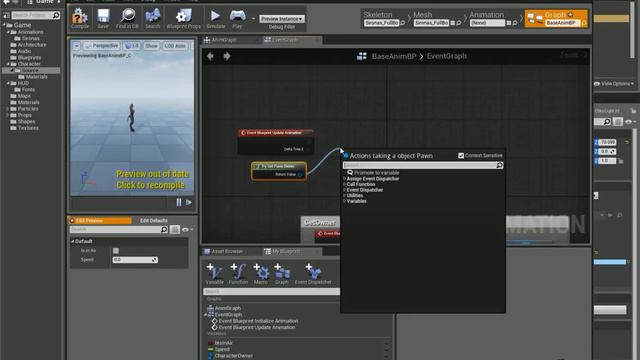Image resolution: width=640 pixels, height=360 pixels.
Task: Collapse the Default properties section
Action: click(x=73, y=241)
